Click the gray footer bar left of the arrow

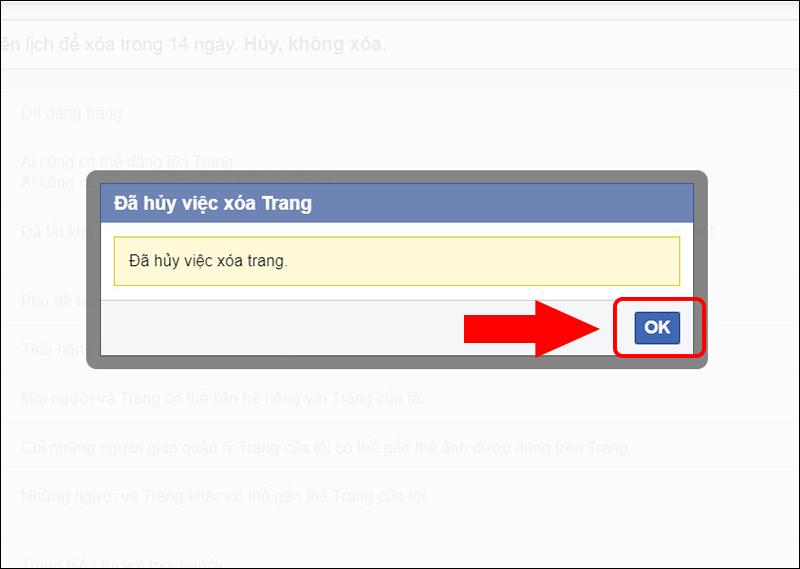point(282,328)
